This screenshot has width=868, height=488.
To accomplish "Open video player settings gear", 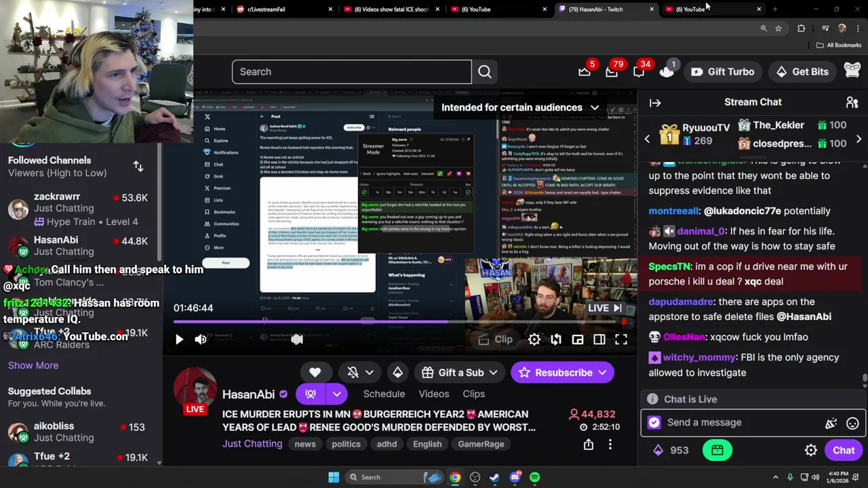I will click(534, 340).
